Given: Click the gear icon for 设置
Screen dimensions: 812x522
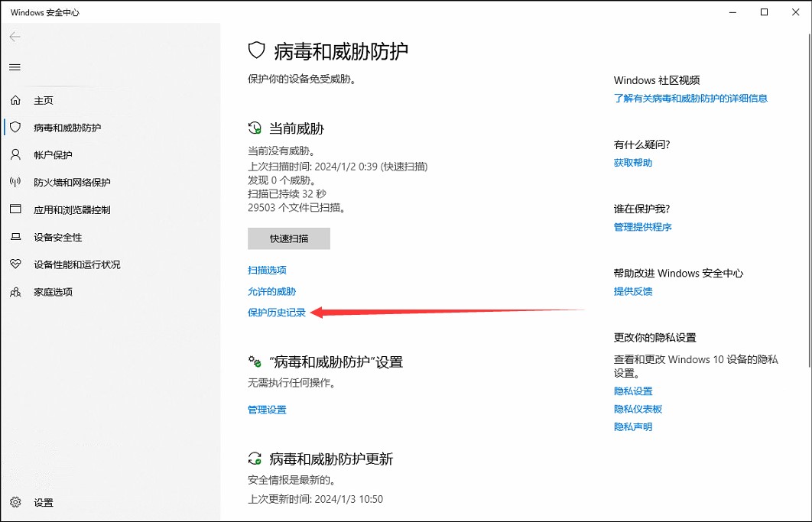Looking at the screenshot, I should pos(15,502).
